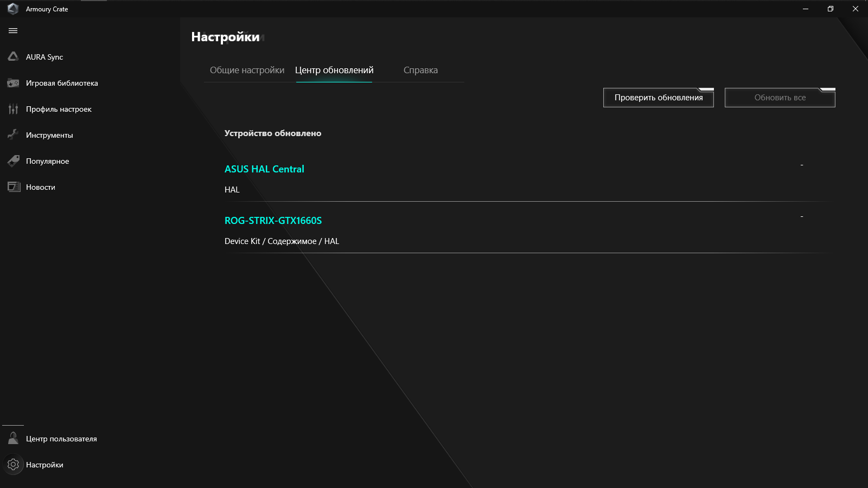Open Профиль настроек in the sidebar
The width and height of the screenshot is (868, 488).
[59, 109]
